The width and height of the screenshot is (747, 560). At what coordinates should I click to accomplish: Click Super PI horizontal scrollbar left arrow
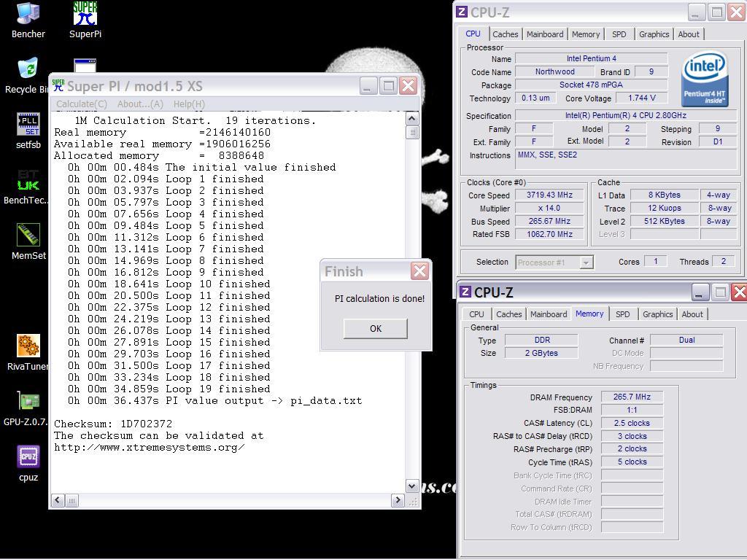58,500
